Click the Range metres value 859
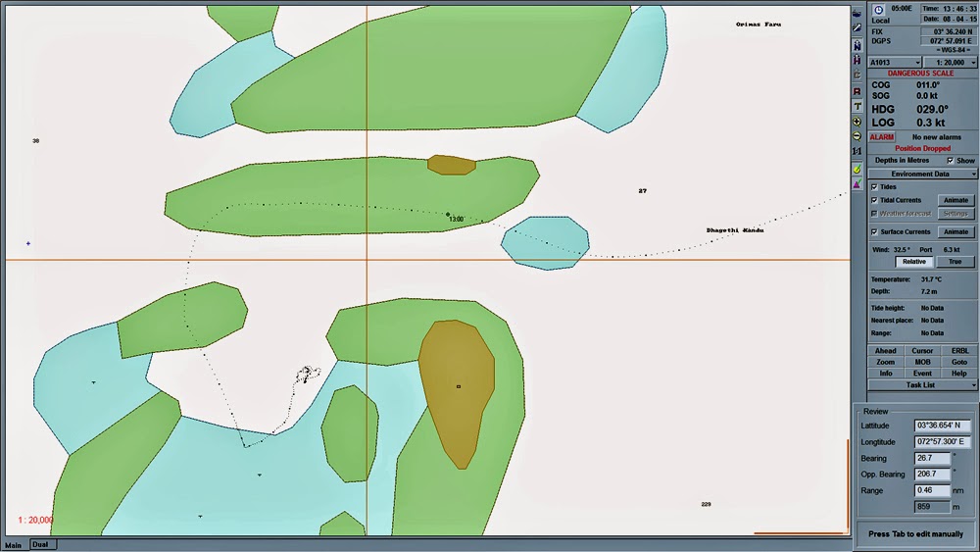The height and width of the screenshot is (552, 980). click(933, 507)
